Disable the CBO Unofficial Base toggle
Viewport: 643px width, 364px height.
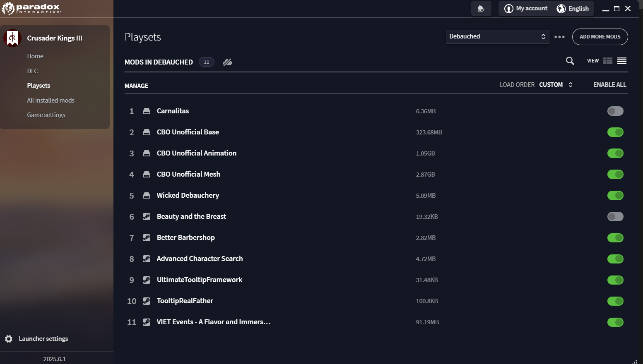pyautogui.click(x=615, y=132)
